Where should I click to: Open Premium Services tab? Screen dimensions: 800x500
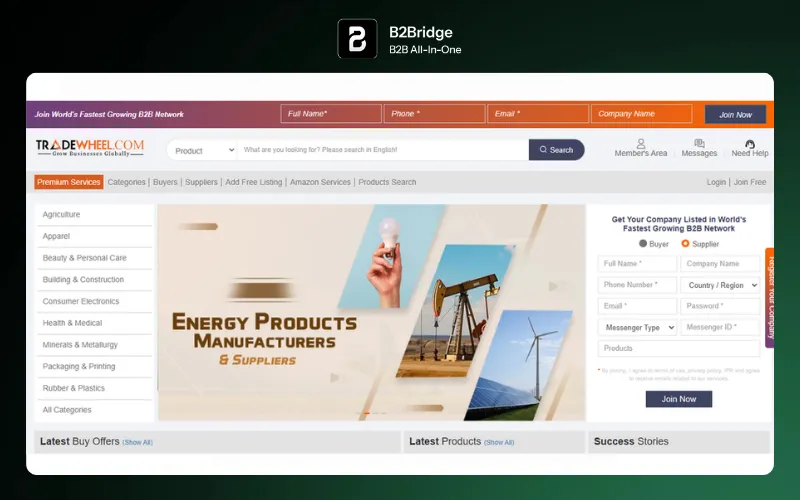coord(69,182)
